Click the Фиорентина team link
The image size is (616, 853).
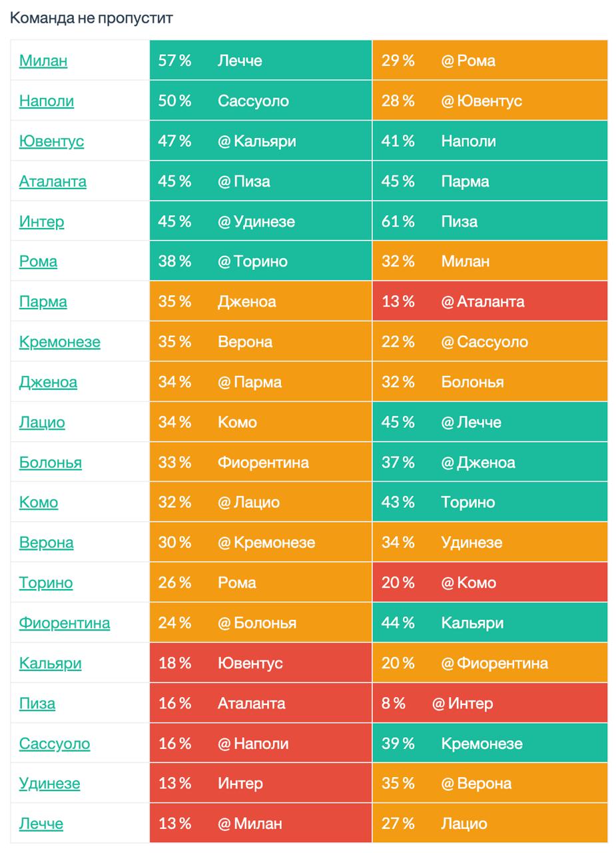point(65,623)
